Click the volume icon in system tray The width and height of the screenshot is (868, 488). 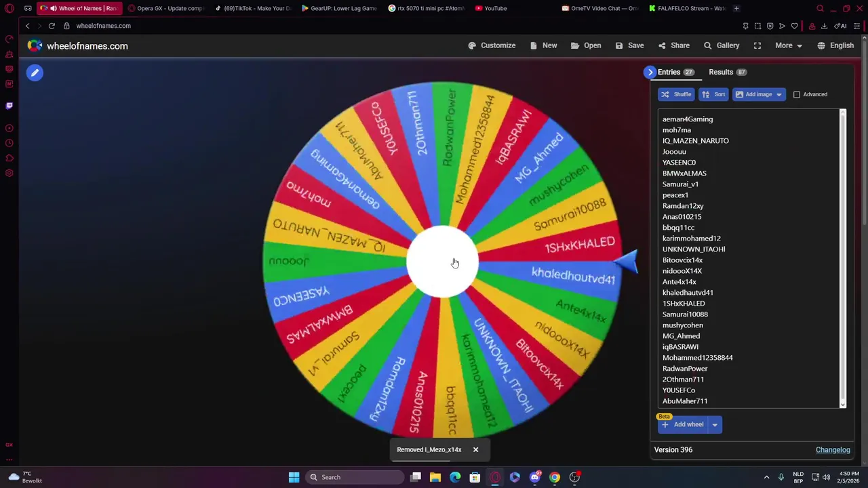826,477
